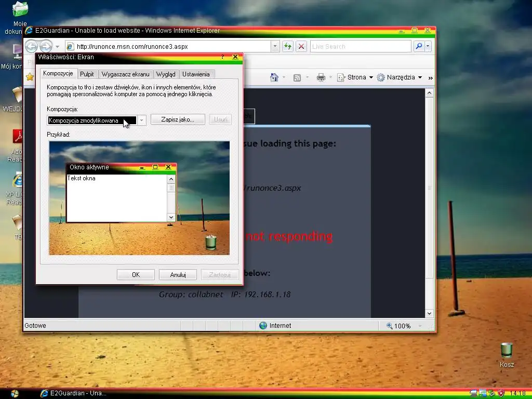
Task: Open the Print button dropdown arrow
Action: [x=330, y=77]
